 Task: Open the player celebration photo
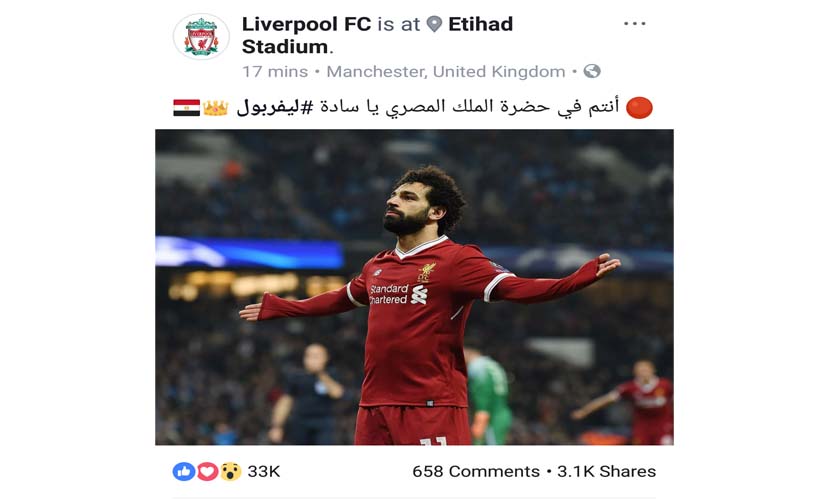[414, 287]
